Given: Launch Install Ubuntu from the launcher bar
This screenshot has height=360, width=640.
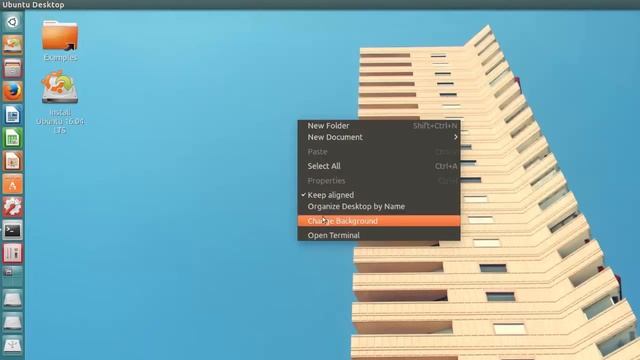Looking at the screenshot, I should [12, 44].
